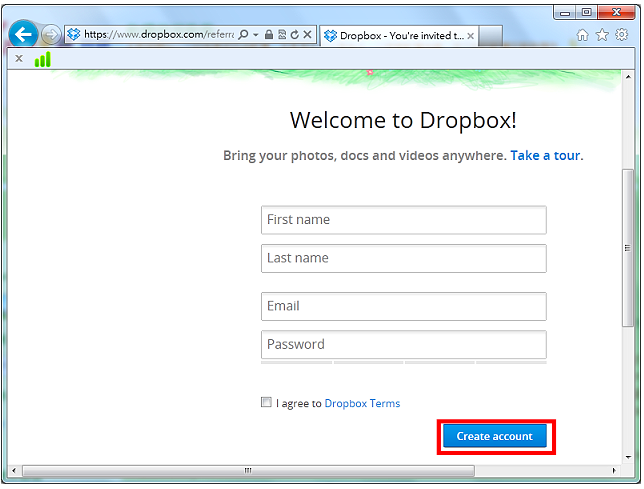The width and height of the screenshot is (644, 489).
Task: Select the Dropbox - You're invited tab
Action: pyautogui.click(x=399, y=36)
